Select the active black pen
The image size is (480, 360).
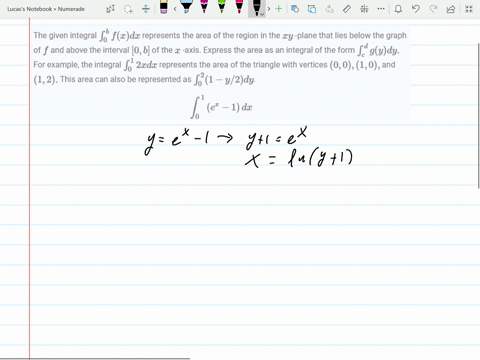click(x=256, y=8)
